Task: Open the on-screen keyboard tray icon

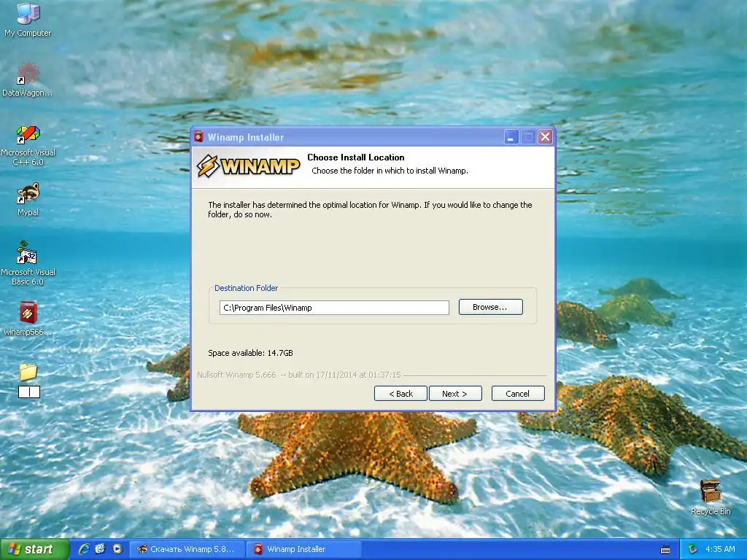Action: (x=665, y=550)
